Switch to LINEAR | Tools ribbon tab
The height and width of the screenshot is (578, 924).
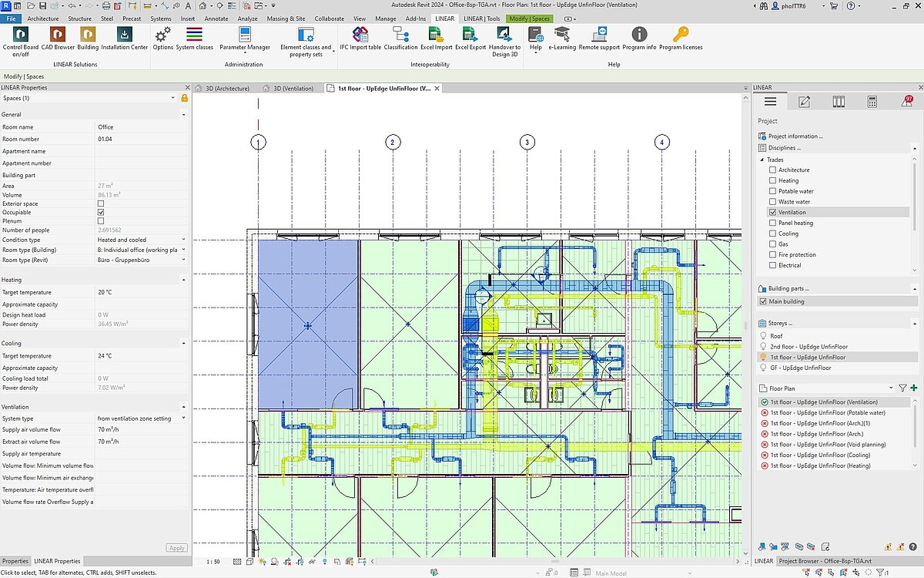click(481, 18)
